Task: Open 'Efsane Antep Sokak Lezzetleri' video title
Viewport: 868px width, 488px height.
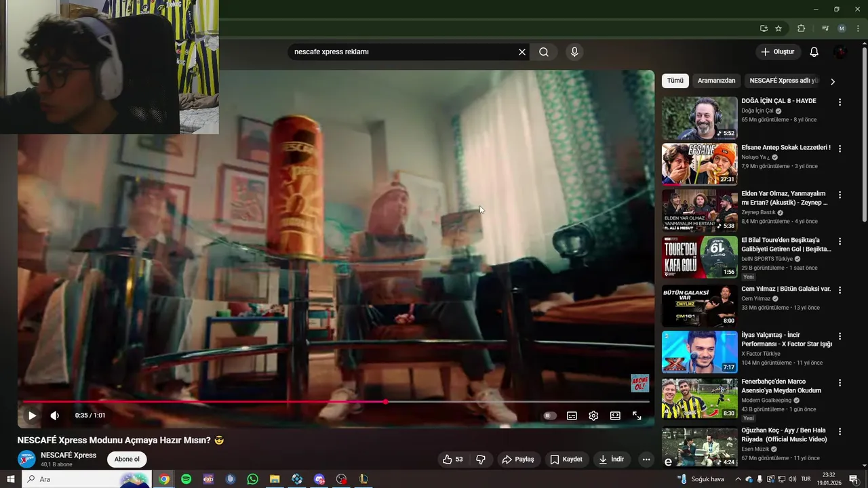Action: 786,148
